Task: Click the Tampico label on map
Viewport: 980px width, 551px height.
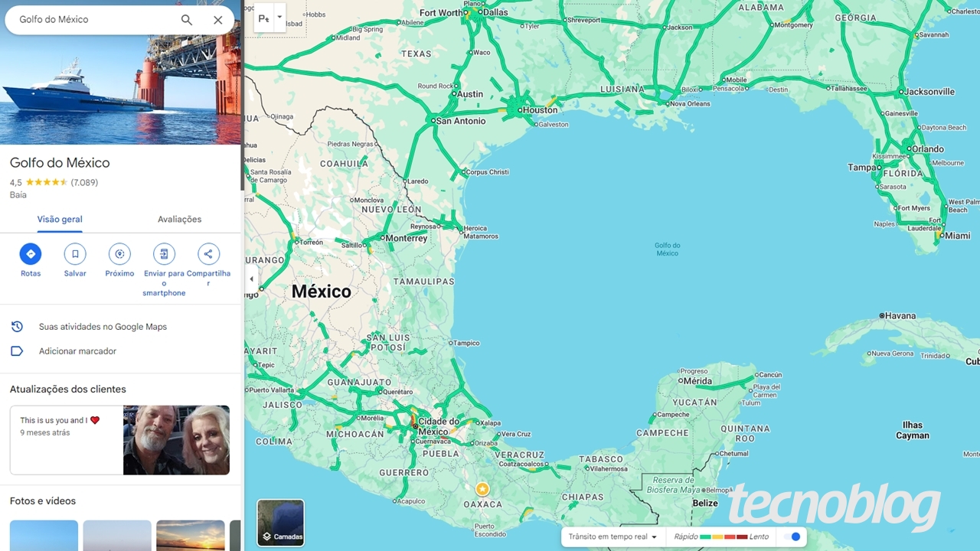Action: click(x=466, y=344)
